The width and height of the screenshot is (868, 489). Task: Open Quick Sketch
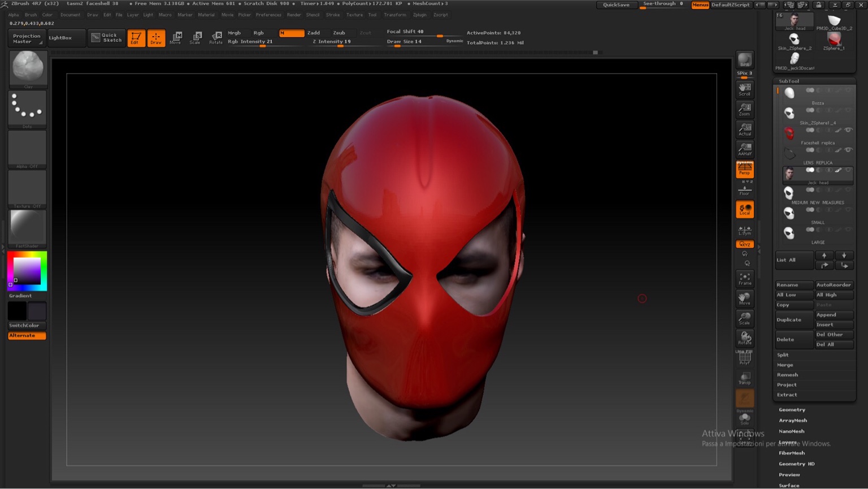point(106,38)
